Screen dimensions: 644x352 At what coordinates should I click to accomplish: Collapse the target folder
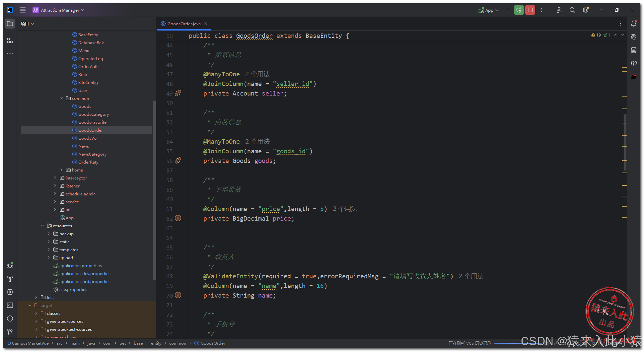coord(30,305)
